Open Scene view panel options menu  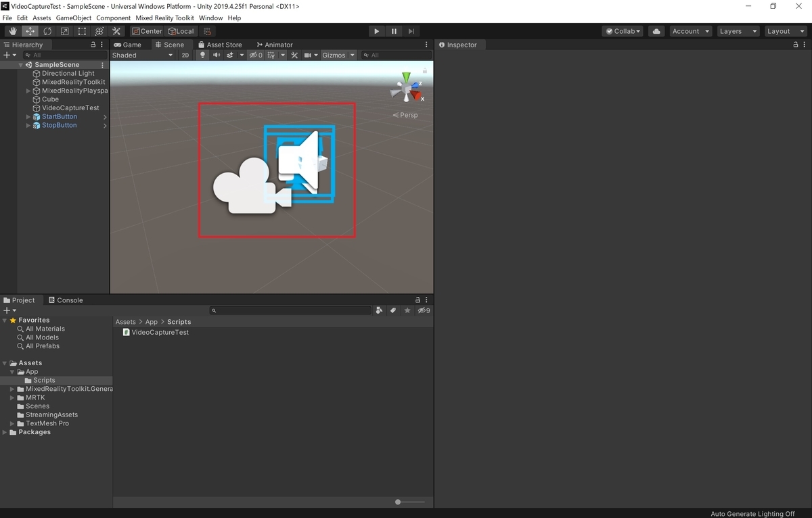426,45
